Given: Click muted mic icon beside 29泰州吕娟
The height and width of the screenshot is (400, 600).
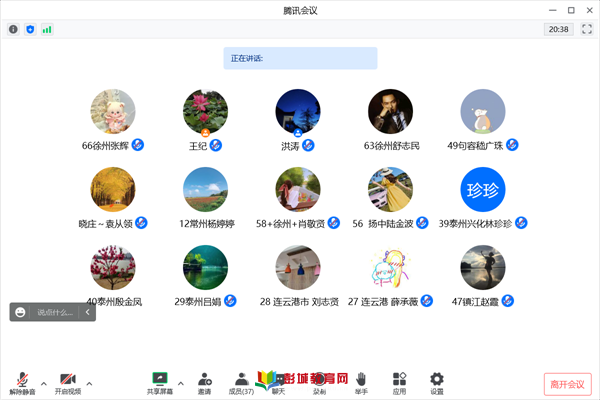Looking at the screenshot, I should tap(230, 301).
